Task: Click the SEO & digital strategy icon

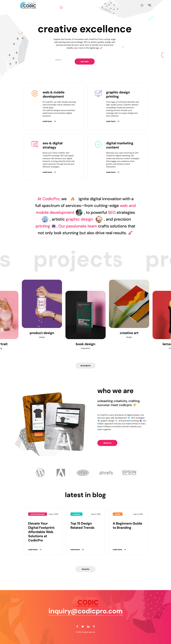Action: tap(35, 144)
